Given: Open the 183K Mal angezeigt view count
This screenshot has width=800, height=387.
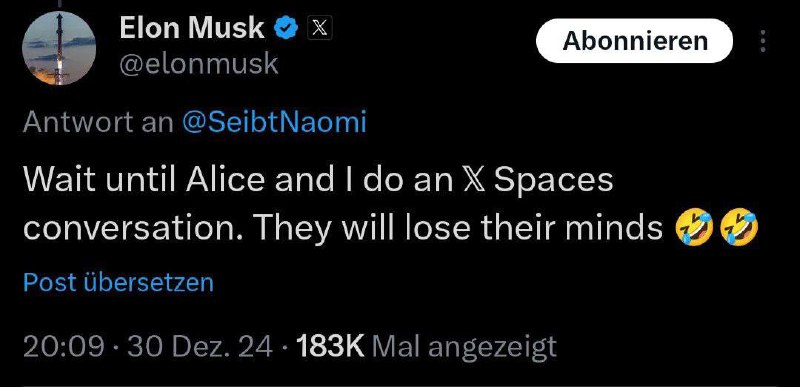Looking at the screenshot, I should click(426, 347).
